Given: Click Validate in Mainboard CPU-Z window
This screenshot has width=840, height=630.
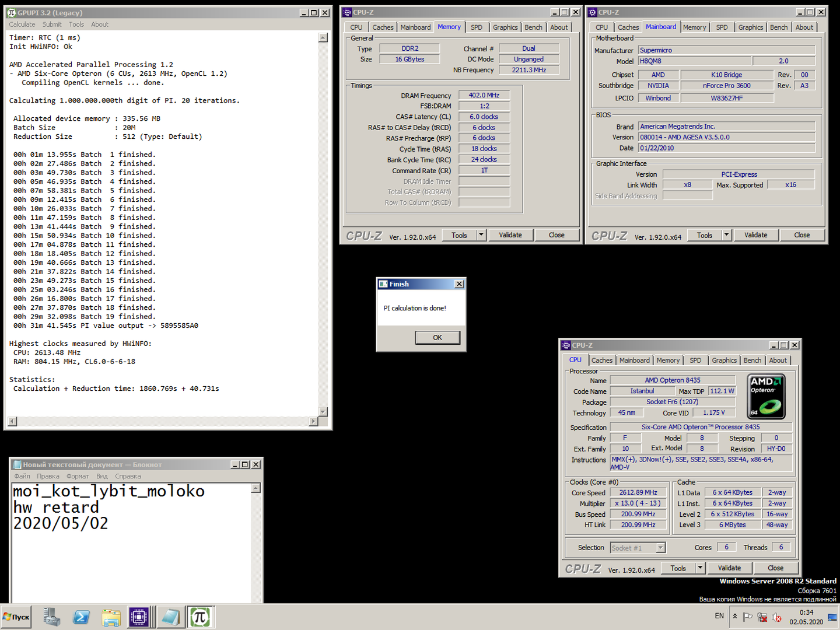Looking at the screenshot, I should click(756, 235).
